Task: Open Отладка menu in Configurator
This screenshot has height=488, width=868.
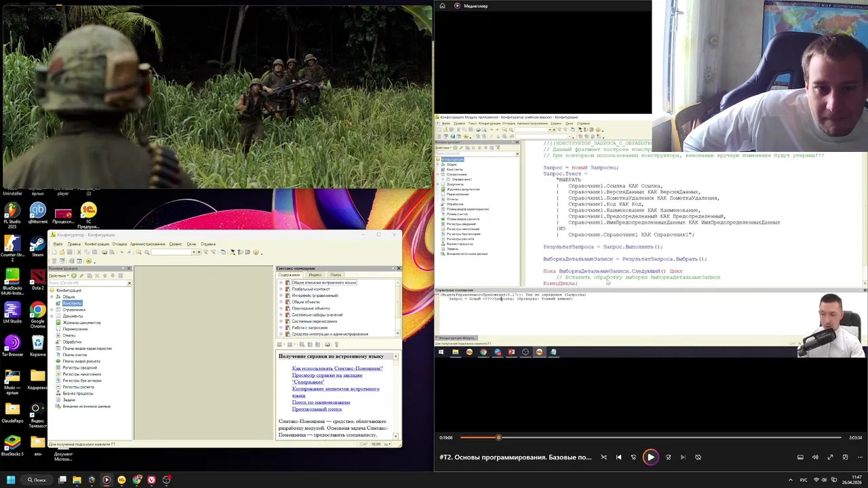Action: (x=119, y=244)
